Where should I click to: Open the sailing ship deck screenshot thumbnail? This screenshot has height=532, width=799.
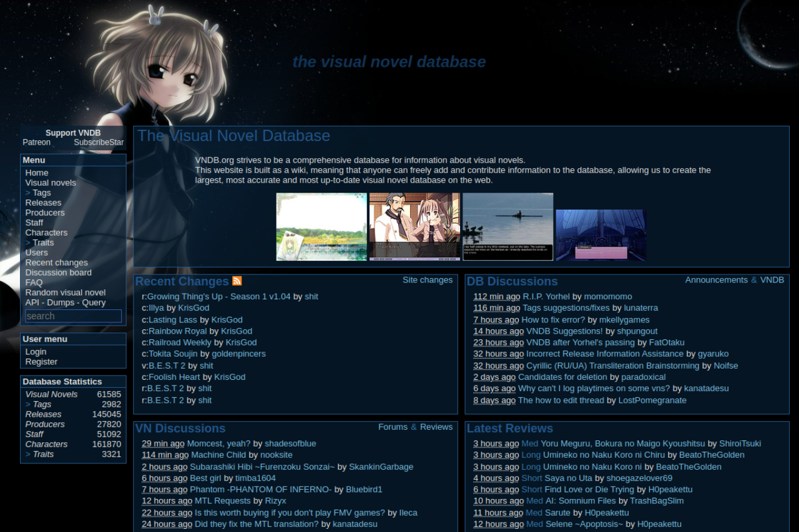[x=601, y=235]
